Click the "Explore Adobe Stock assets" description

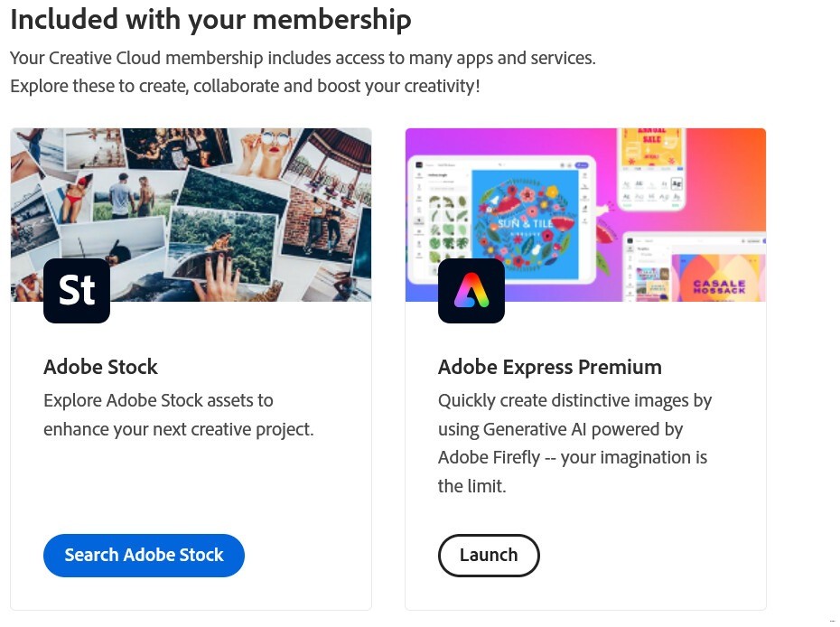click(x=178, y=415)
